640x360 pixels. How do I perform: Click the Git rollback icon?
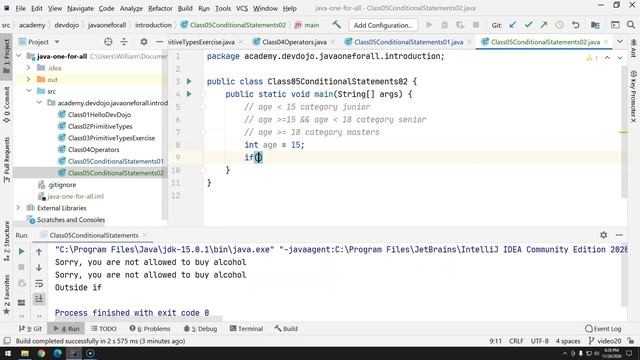576,25
